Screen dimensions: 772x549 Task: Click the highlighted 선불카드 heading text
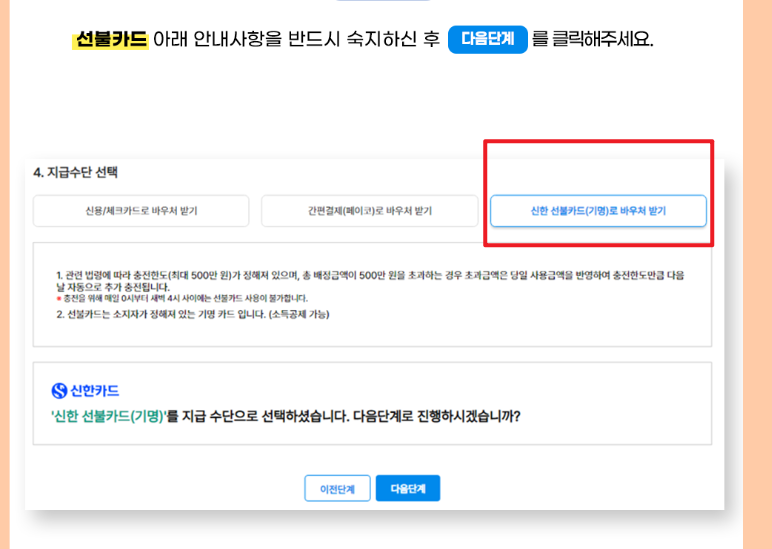(x=111, y=39)
